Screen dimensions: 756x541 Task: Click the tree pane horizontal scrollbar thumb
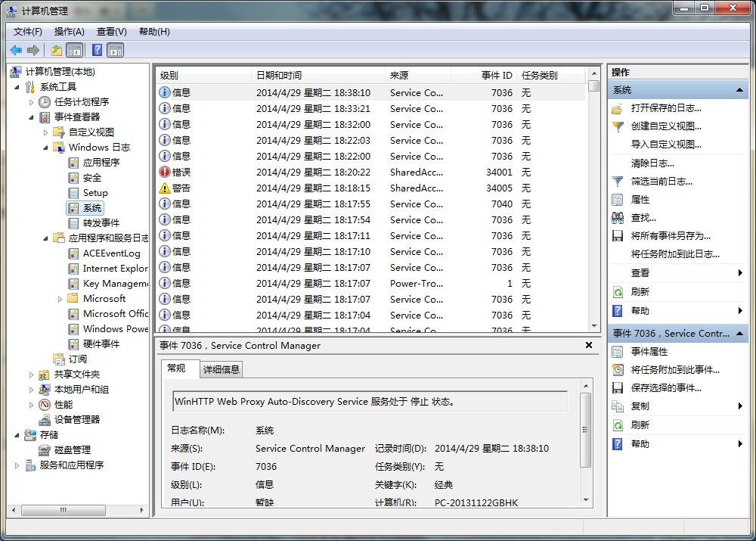pos(64,510)
